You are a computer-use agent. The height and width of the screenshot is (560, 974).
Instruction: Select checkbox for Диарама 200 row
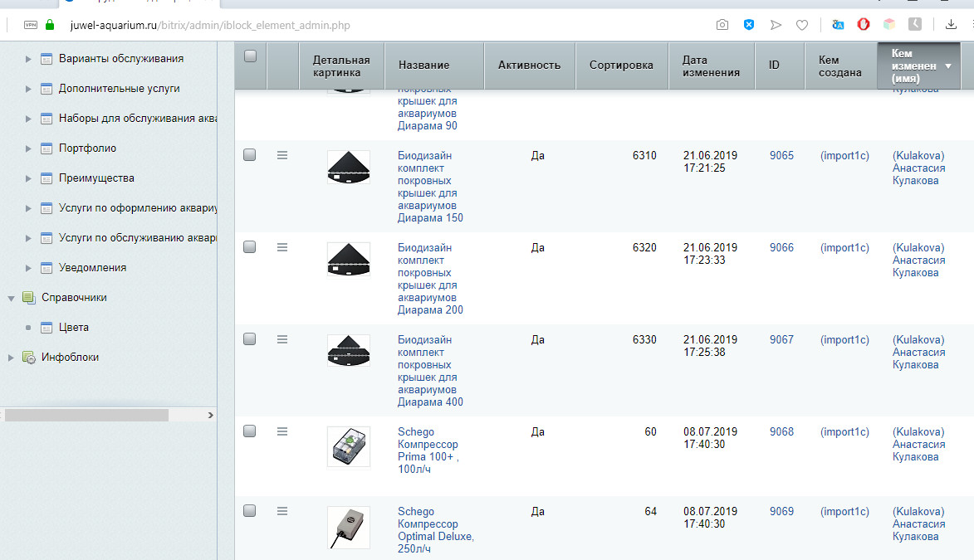pos(250,246)
